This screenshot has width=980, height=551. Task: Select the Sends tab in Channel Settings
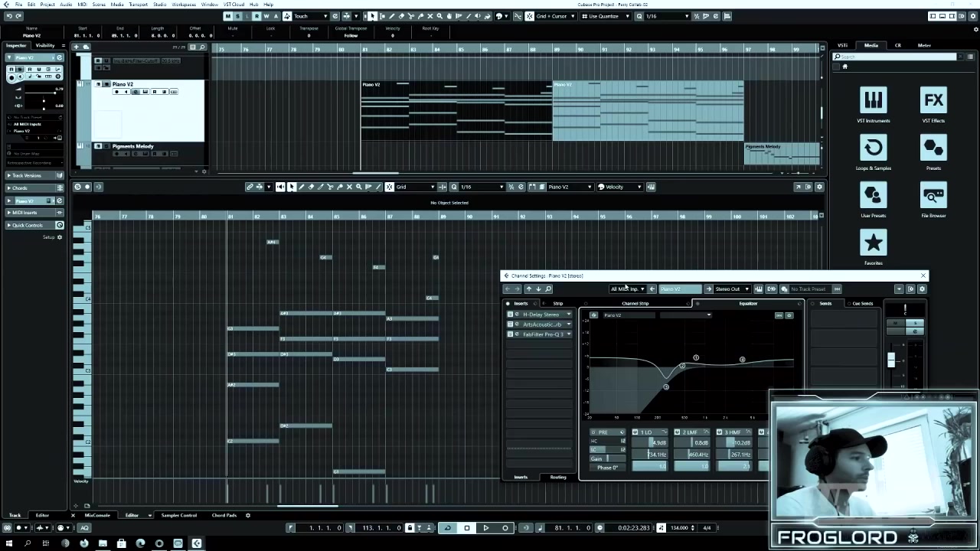point(825,304)
